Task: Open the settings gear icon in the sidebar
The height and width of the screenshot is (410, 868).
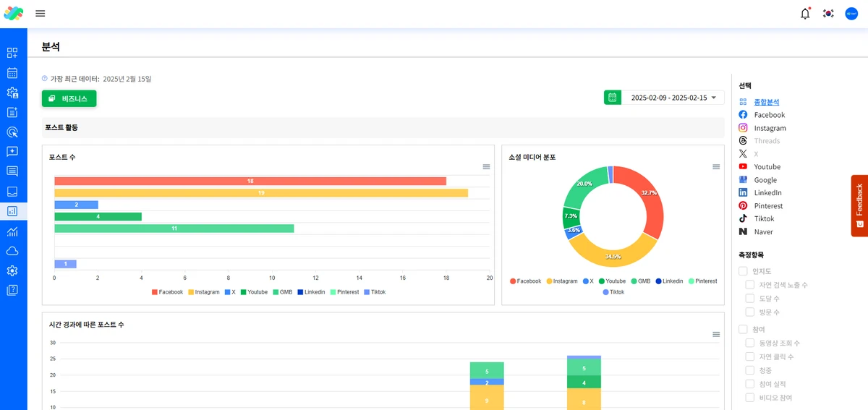Action: tap(12, 270)
